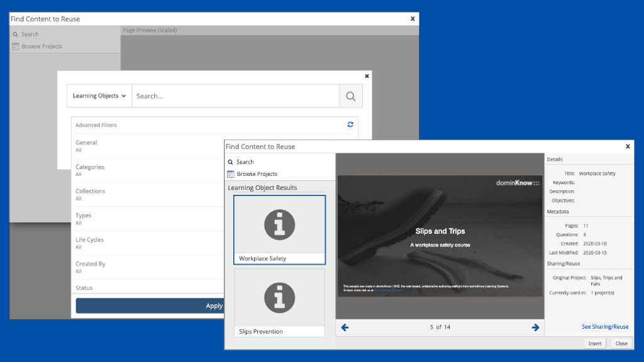The height and width of the screenshot is (362, 644).
Task: Open the Learning Objects dropdown
Action: click(x=99, y=96)
